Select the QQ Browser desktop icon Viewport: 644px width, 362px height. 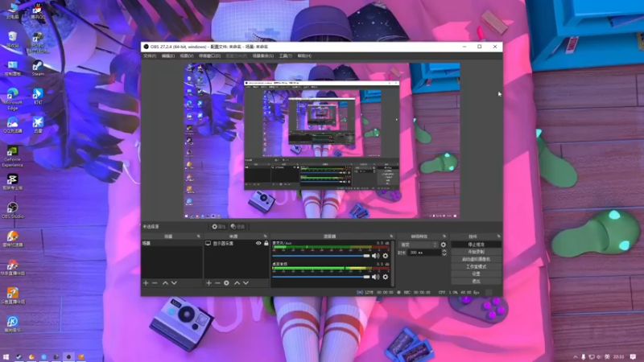point(12,125)
